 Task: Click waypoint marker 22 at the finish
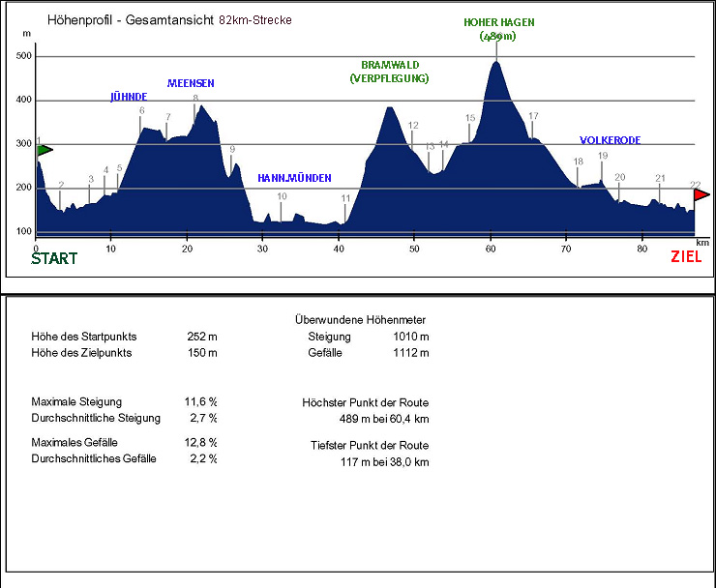695,184
